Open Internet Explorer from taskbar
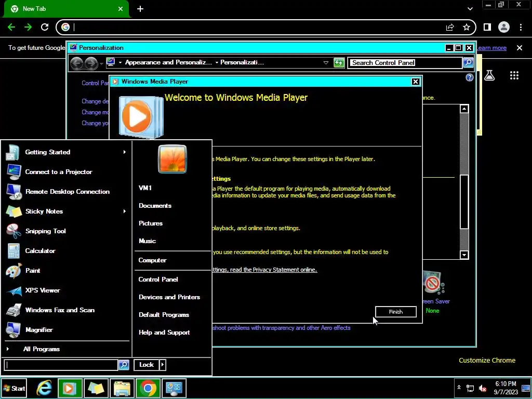The width and height of the screenshot is (532, 399). click(44, 388)
